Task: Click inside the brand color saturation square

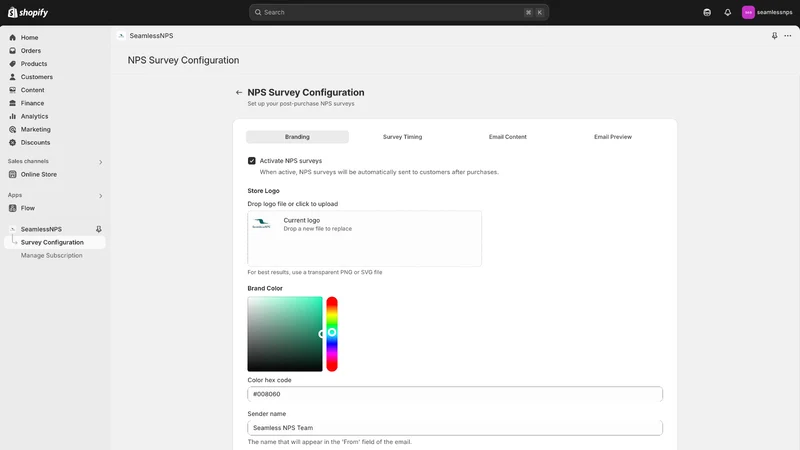Action: pyautogui.click(x=285, y=334)
